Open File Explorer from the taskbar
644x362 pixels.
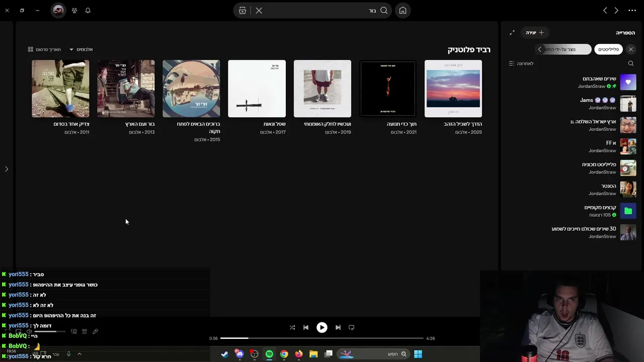coord(313,354)
